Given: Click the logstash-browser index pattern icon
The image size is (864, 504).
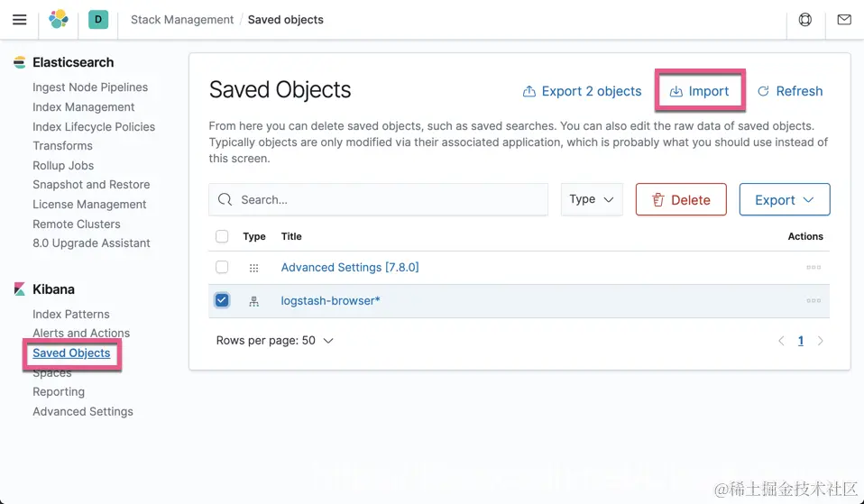Looking at the screenshot, I should (x=253, y=301).
